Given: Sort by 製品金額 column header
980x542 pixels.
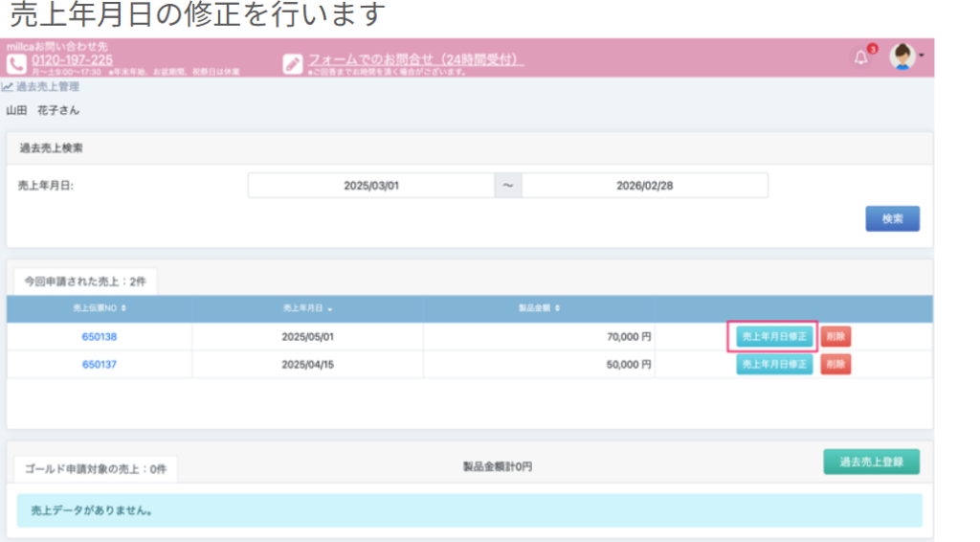Looking at the screenshot, I should click(x=539, y=308).
